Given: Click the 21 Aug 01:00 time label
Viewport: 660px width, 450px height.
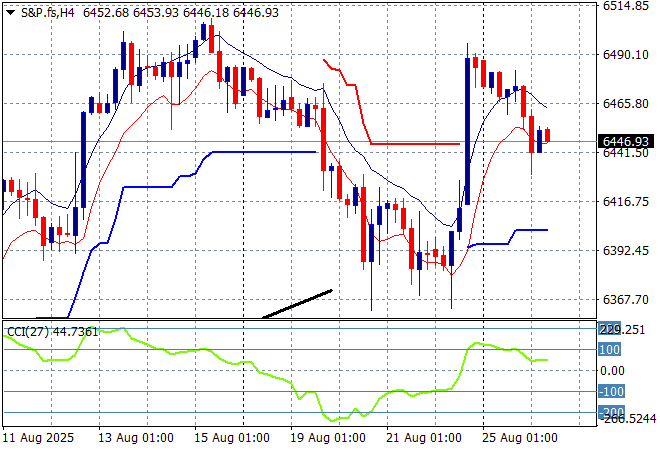Looking at the screenshot, I should pyautogui.click(x=424, y=438).
